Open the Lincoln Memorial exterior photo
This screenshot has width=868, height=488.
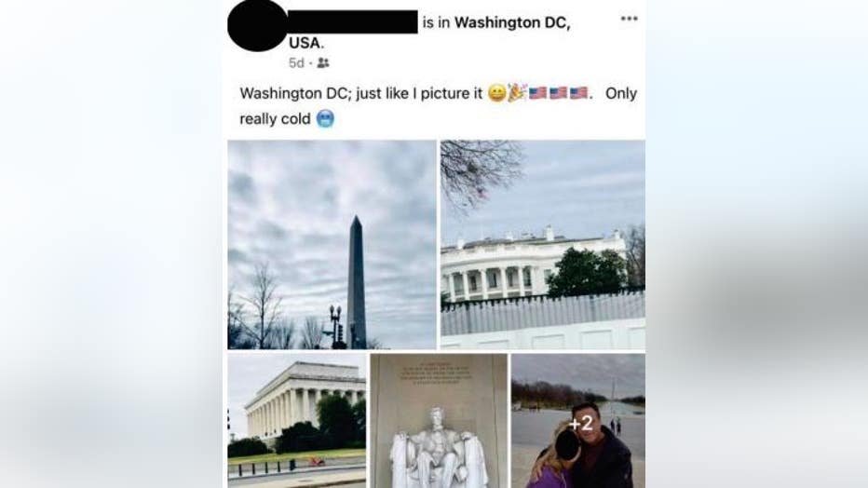pyautogui.click(x=297, y=421)
